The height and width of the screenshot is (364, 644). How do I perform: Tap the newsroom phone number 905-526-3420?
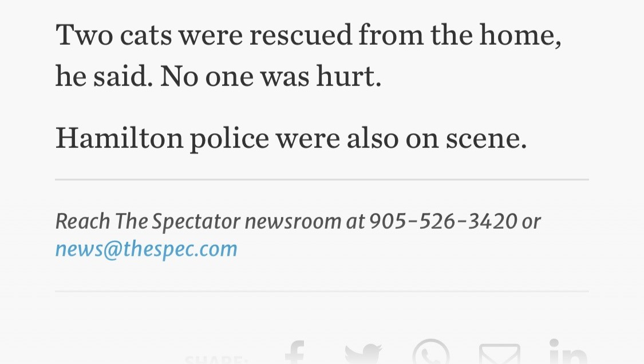click(x=443, y=221)
